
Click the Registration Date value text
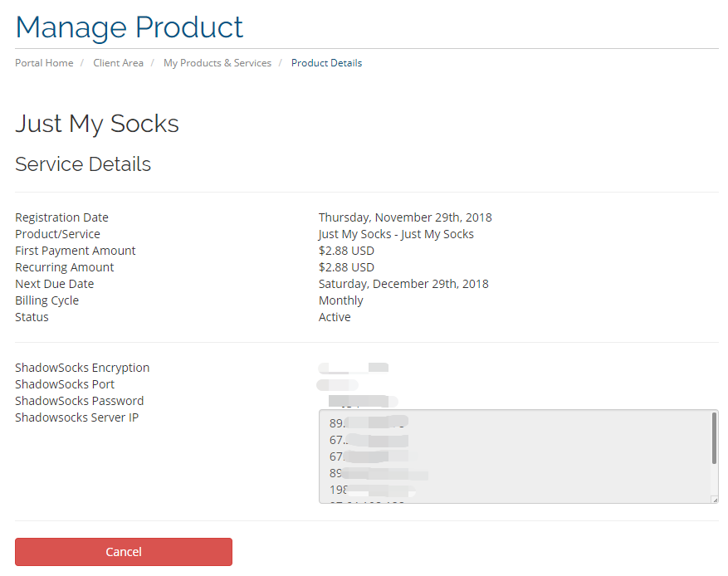click(404, 217)
